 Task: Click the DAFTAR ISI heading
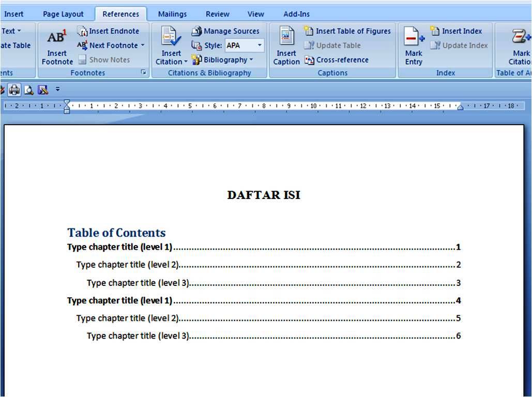coord(264,195)
